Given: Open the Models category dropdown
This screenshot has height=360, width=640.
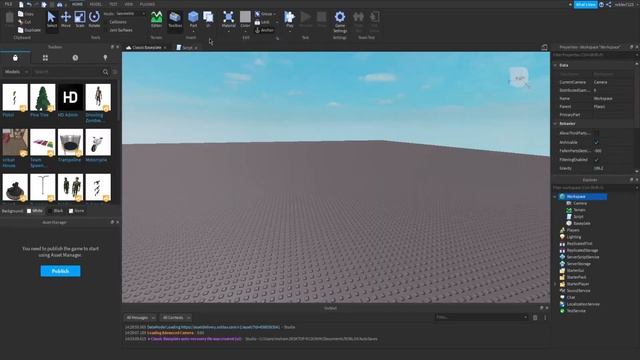Looking at the screenshot, I should [x=16, y=72].
